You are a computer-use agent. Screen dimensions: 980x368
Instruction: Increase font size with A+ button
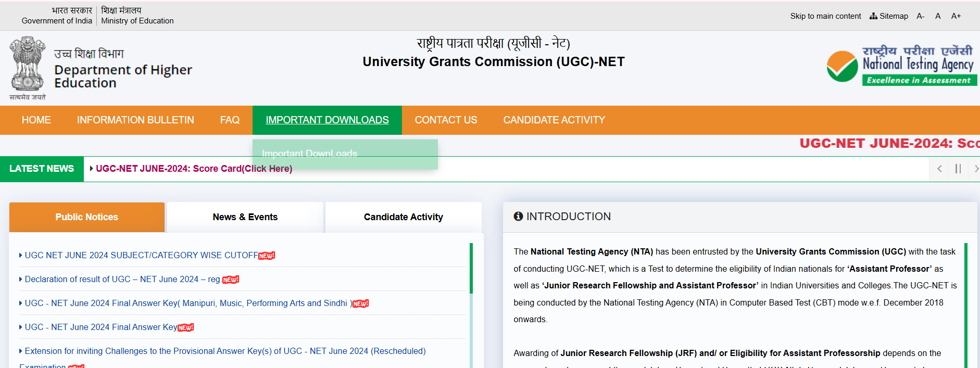(x=956, y=16)
